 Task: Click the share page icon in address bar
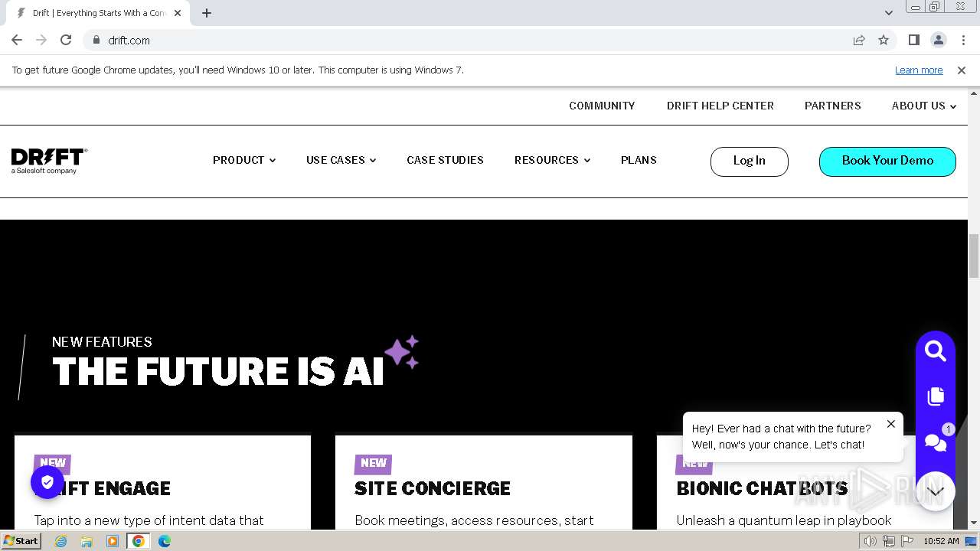pyautogui.click(x=859, y=40)
